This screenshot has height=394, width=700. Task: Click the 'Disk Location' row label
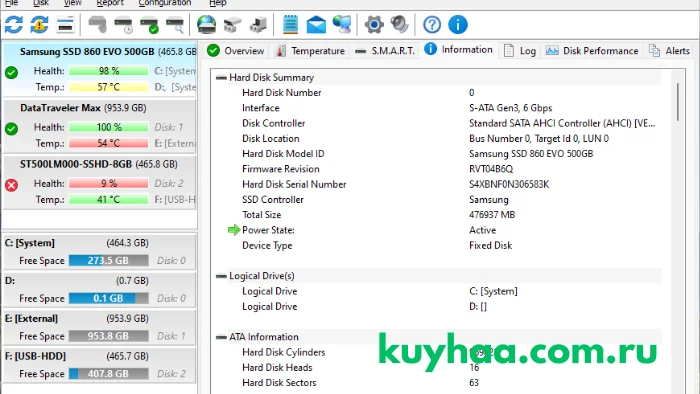coord(270,139)
